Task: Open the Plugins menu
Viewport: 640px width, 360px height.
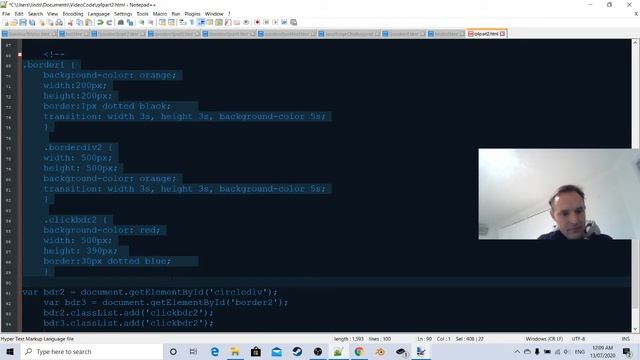Action: [192, 14]
